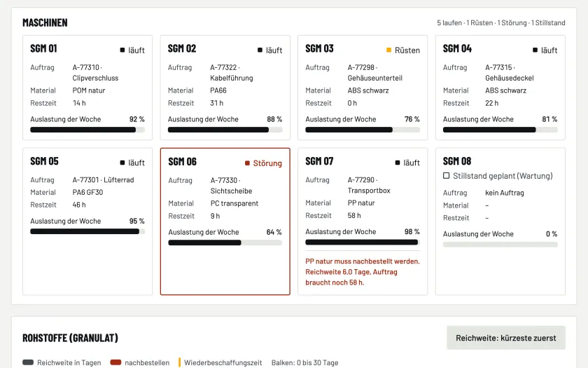
Task: Select the SGM 05 machine heading
Action: coord(44,161)
